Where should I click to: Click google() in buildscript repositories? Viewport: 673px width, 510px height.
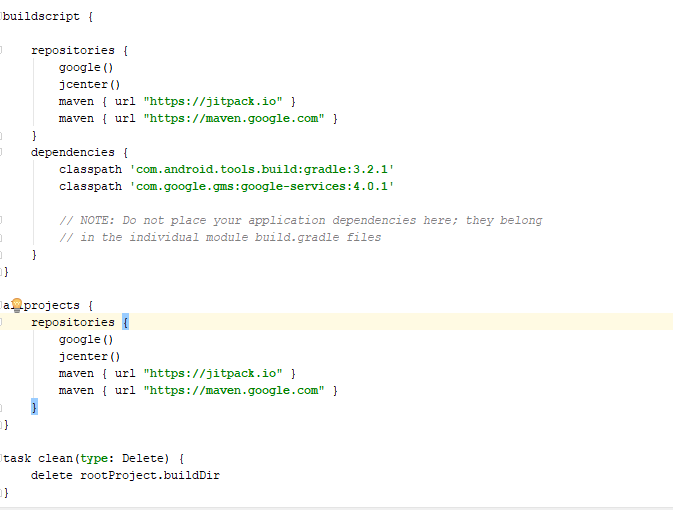(86, 67)
